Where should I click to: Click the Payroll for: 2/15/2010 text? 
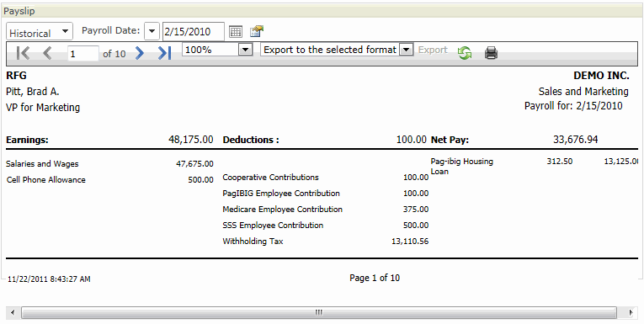tap(573, 106)
